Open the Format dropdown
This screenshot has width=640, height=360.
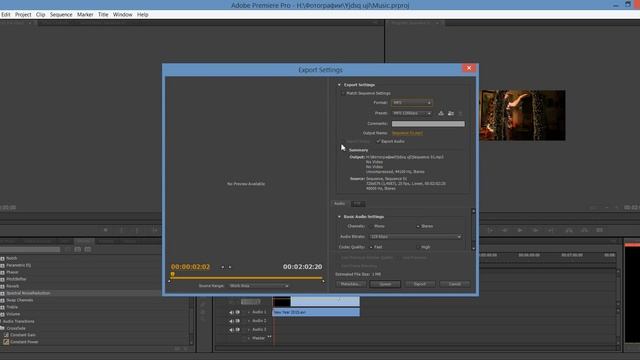[411, 102]
